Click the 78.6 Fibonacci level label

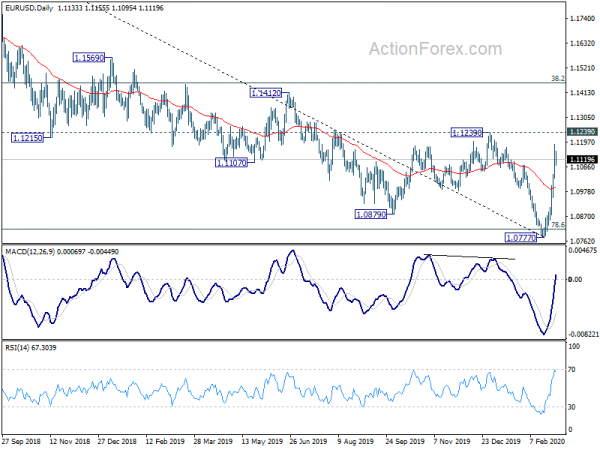[558, 225]
